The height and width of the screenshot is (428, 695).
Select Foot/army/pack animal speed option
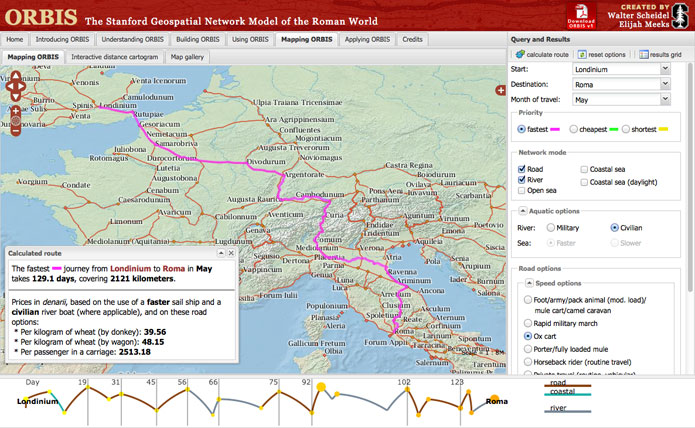pyautogui.click(x=528, y=300)
